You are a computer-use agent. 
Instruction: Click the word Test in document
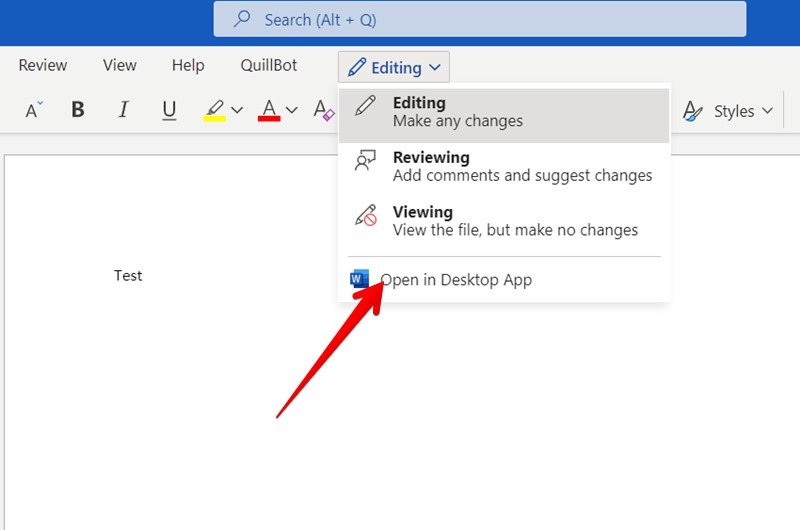point(128,275)
